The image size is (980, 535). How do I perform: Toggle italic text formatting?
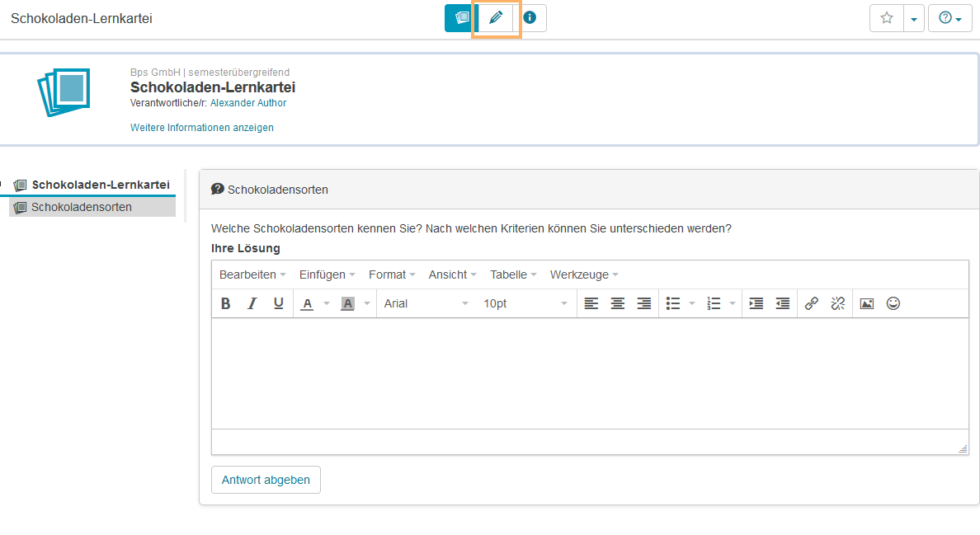[x=252, y=303]
